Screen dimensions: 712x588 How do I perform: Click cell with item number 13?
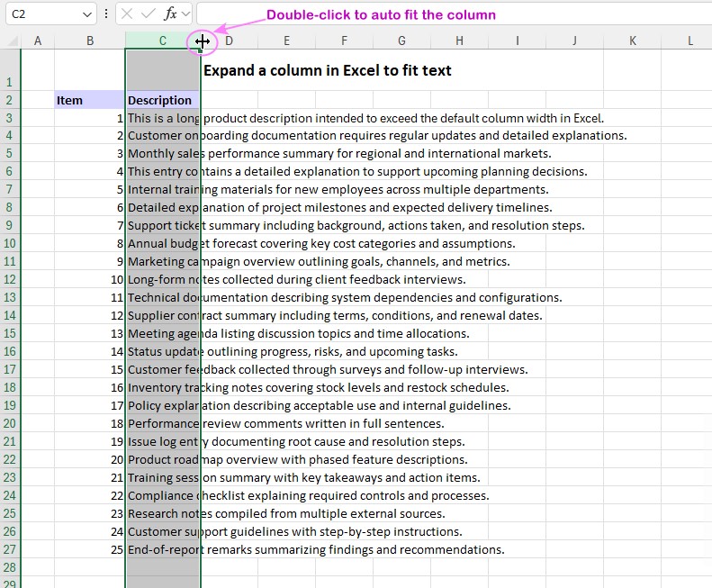(90, 333)
